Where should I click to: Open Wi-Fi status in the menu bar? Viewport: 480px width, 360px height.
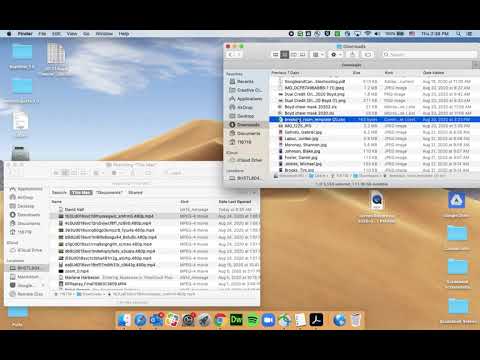point(368,34)
